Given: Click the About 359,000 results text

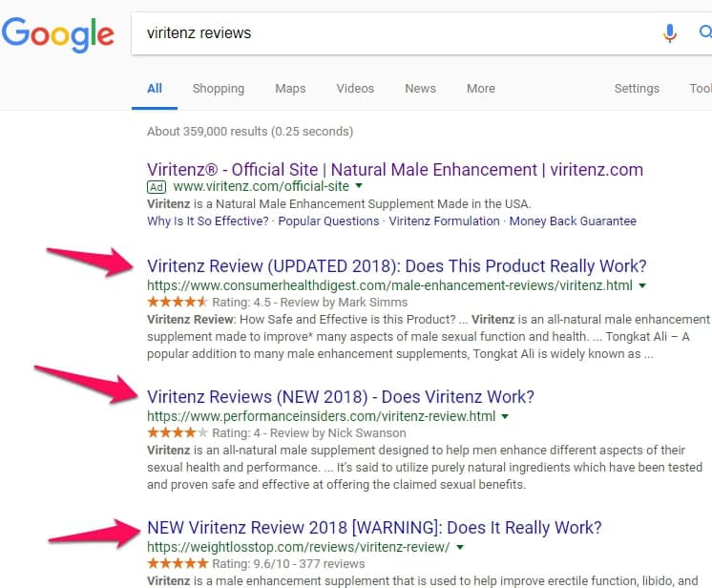Looking at the screenshot, I should tap(250, 132).
